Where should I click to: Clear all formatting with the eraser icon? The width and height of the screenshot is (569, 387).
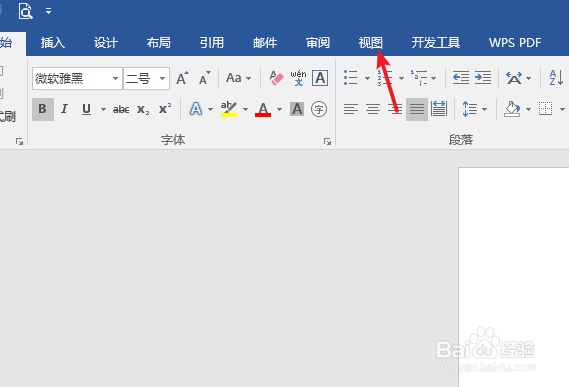click(x=276, y=78)
